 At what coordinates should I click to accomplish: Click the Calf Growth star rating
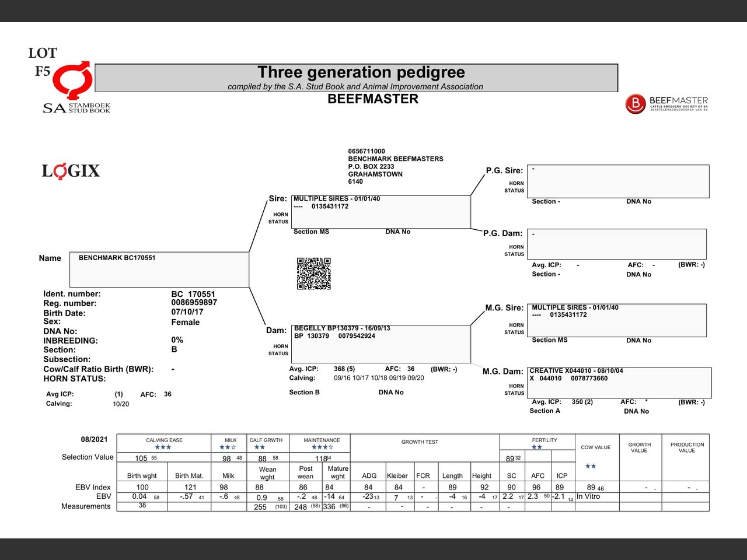(x=260, y=447)
